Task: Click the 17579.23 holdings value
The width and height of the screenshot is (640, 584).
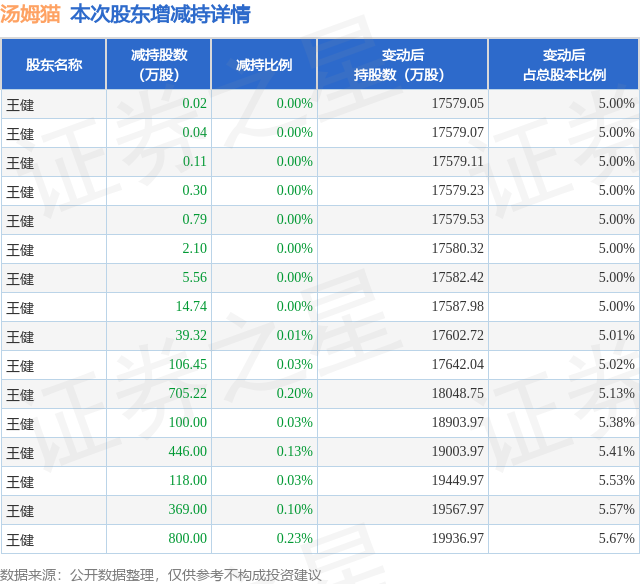Action: tap(458, 190)
